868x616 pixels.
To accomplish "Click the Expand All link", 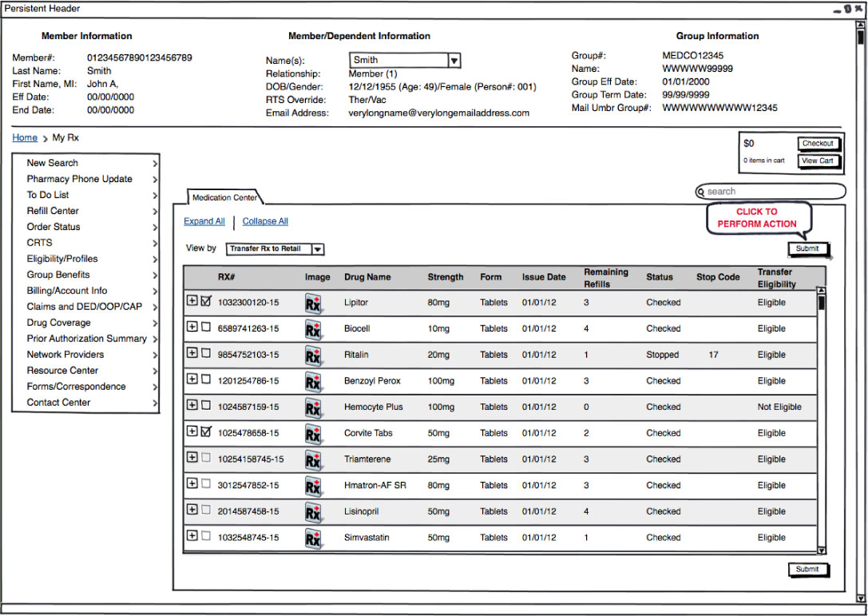I will click(x=204, y=221).
